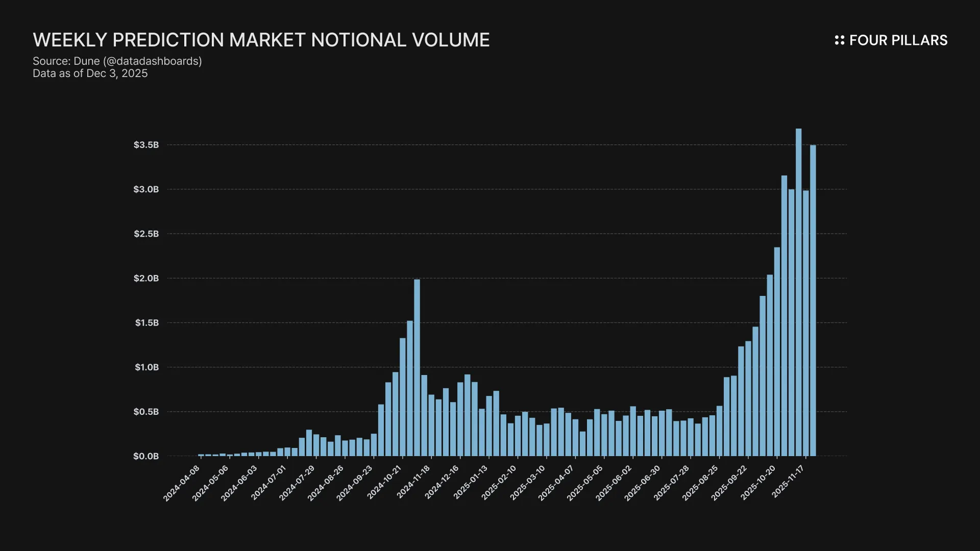This screenshot has width=980, height=551.
Task: Click the first tiny bar at chart start
Action: tap(201, 455)
